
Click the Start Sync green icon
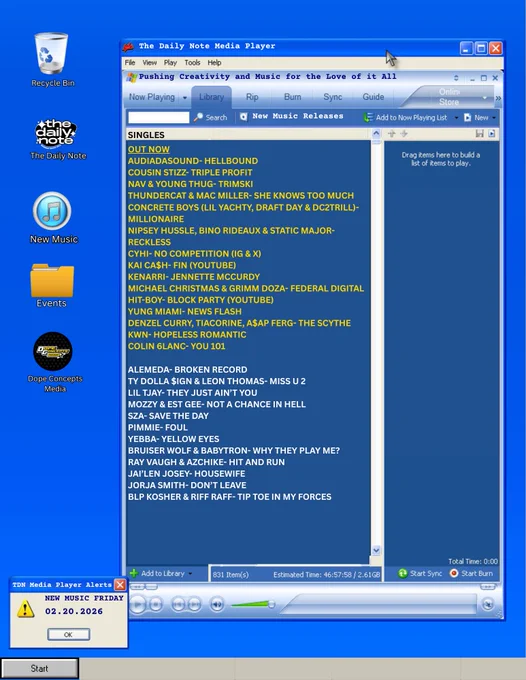point(402,573)
